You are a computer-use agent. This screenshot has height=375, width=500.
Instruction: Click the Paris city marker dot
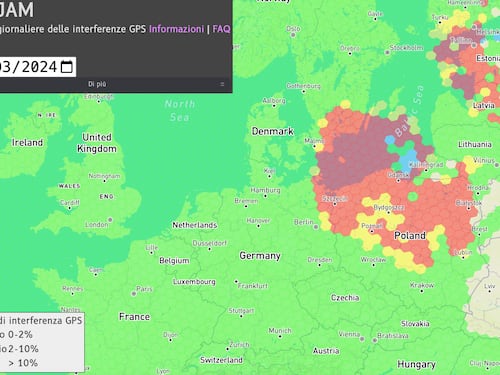click(134, 294)
